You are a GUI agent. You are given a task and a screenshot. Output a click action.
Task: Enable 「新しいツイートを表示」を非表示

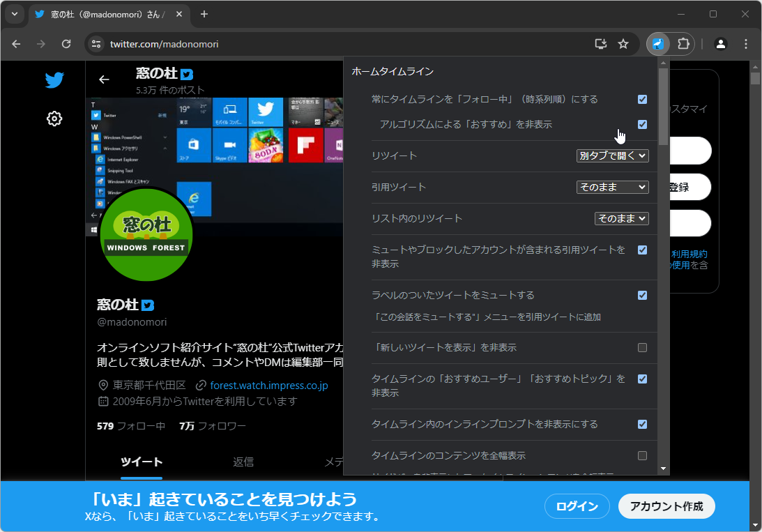click(642, 347)
